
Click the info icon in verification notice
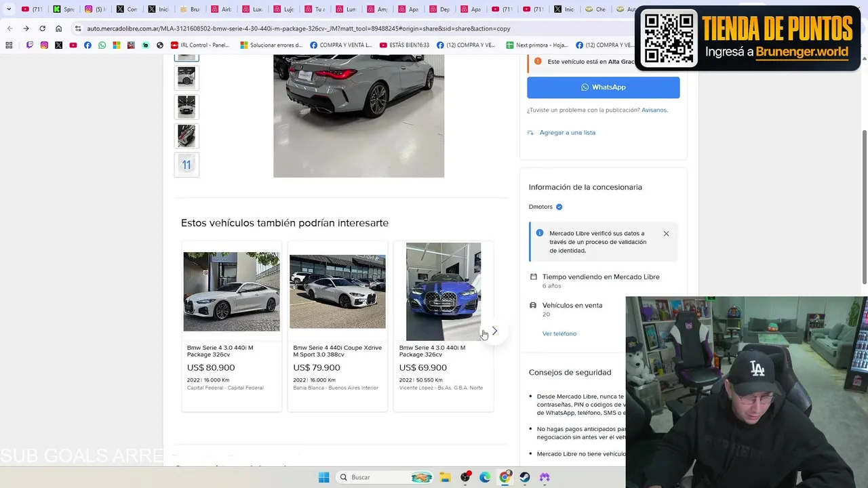(x=540, y=233)
